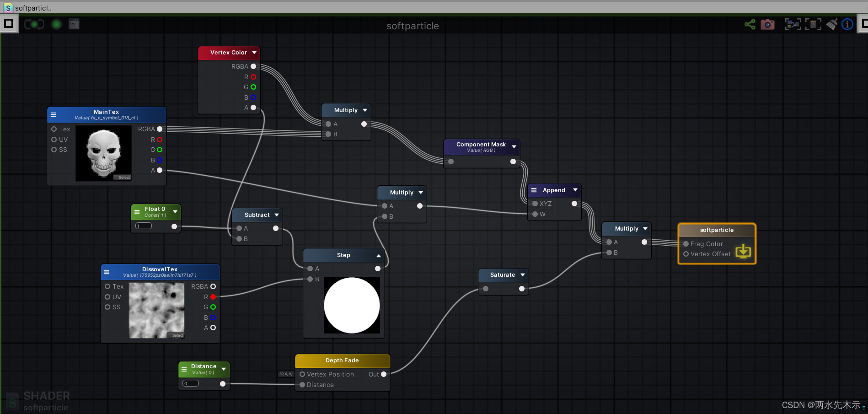Click the green share icon
This screenshot has height=414, width=868.
[x=750, y=24]
